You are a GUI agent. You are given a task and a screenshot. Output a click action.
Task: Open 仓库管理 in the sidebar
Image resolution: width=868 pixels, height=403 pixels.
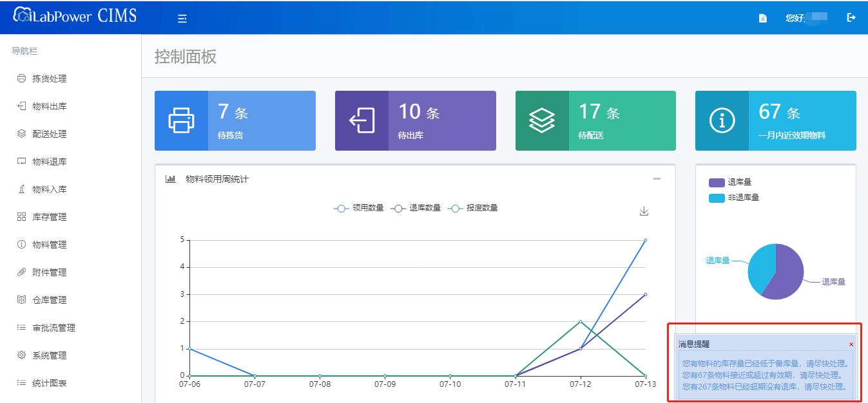pyautogui.click(x=50, y=300)
